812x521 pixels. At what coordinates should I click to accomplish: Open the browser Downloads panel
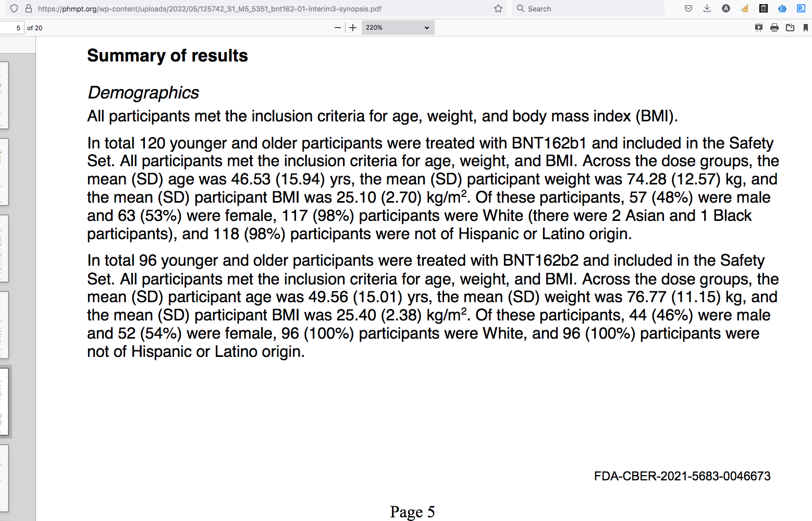pos(707,8)
